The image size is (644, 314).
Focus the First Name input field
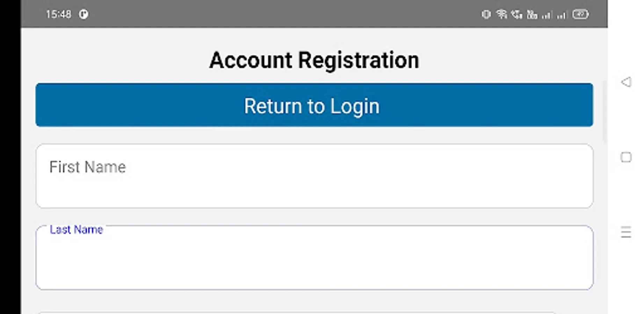tap(314, 176)
